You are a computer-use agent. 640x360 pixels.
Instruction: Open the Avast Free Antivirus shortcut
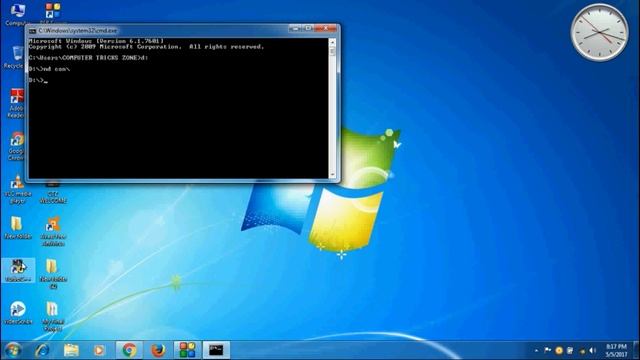(53, 231)
